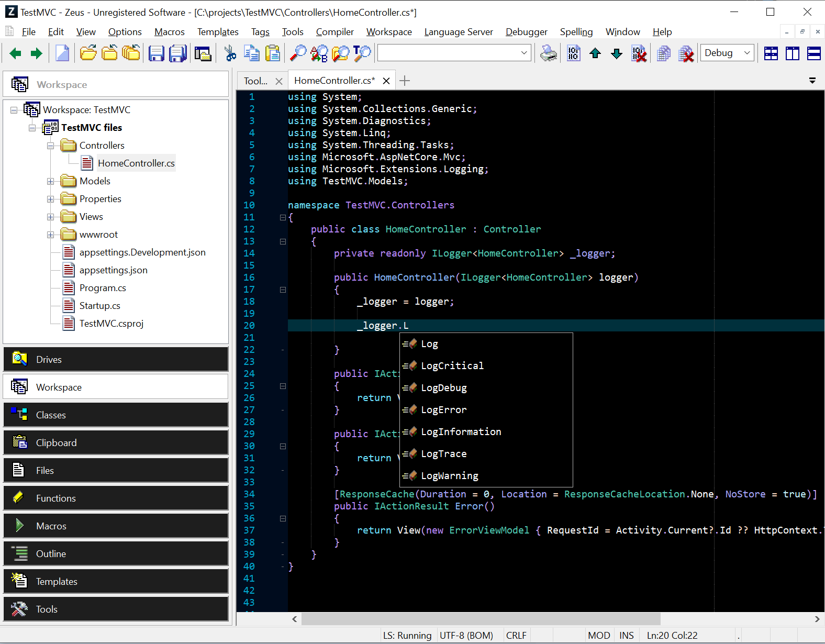Expand the Properties folder
The width and height of the screenshot is (825, 644).
tap(51, 199)
